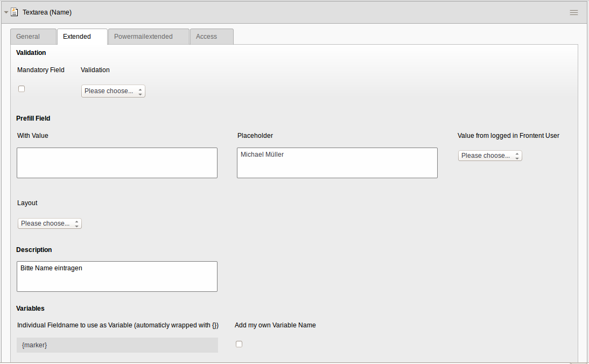Click the 'Add my own Variable Name' label text
This screenshot has width=589, height=364.
(x=275, y=325)
